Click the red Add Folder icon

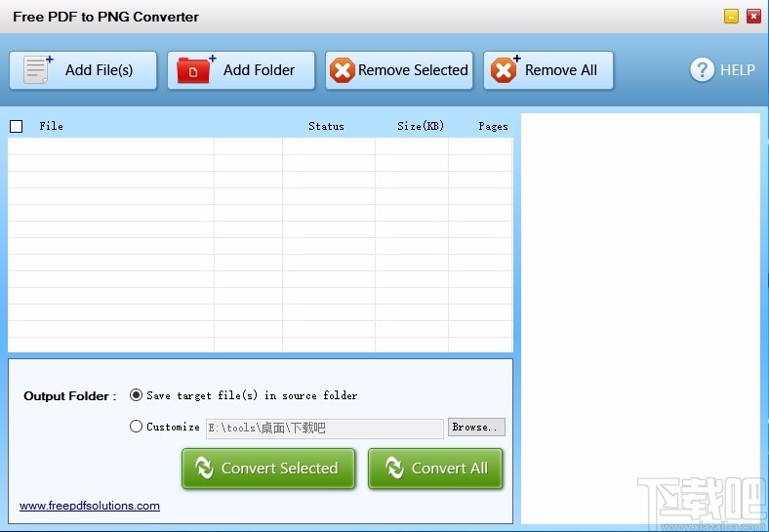196,69
